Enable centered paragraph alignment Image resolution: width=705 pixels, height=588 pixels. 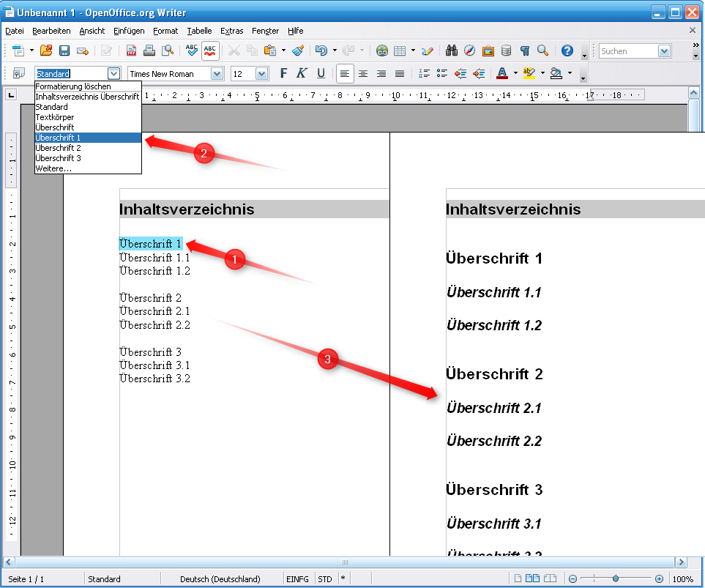pos(363,73)
